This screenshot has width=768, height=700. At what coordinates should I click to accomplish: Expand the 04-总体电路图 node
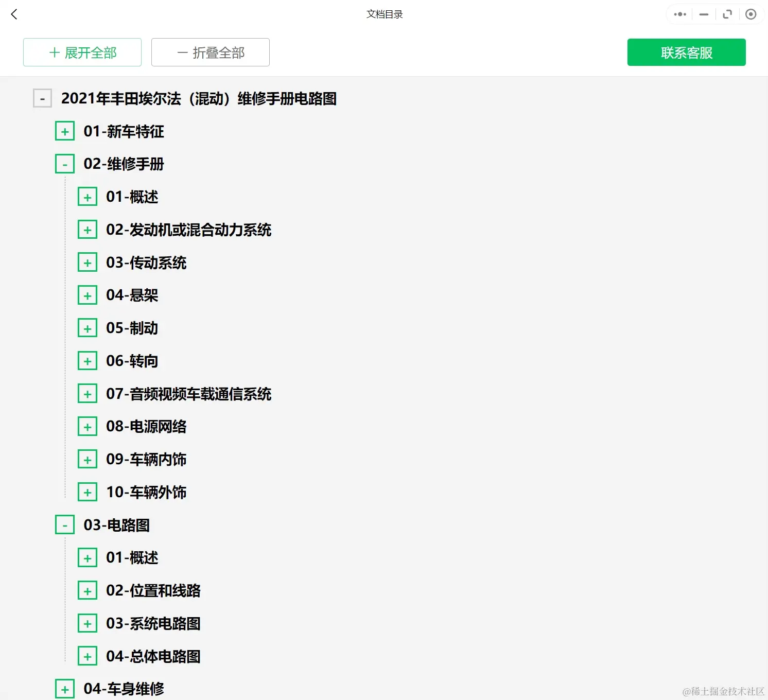point(88,656)
